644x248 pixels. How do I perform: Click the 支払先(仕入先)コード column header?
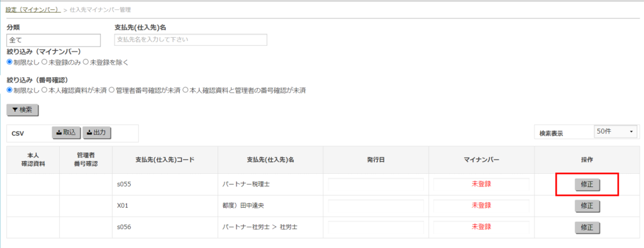click(x=165, y=160)
